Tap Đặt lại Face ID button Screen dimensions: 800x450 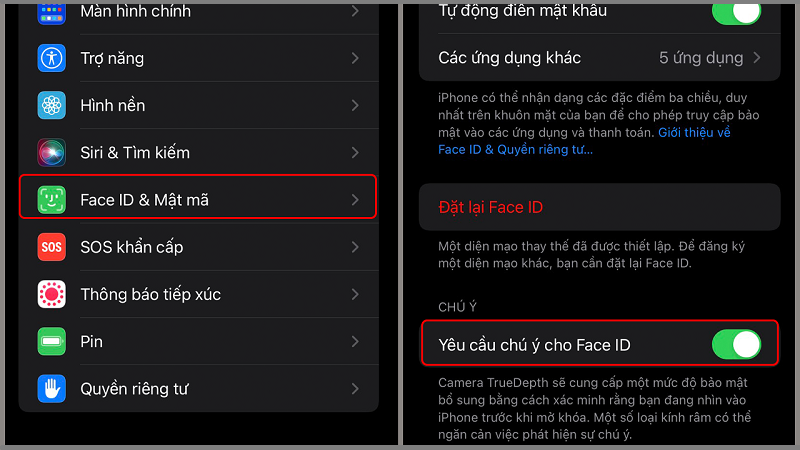(599, 207)
